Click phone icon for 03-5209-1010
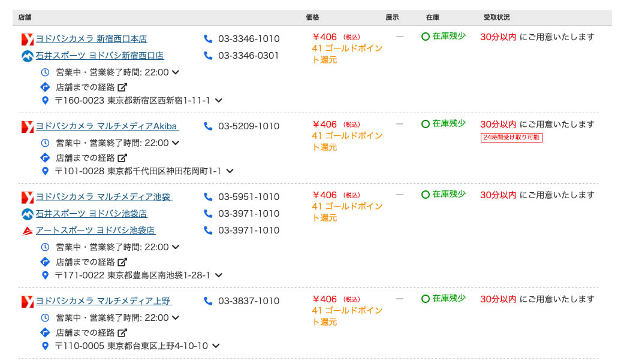 point(208,126)
